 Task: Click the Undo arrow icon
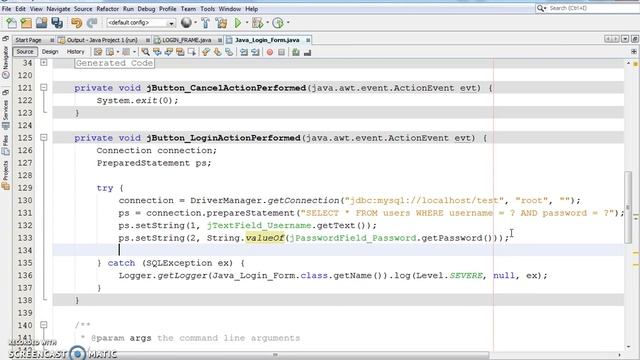point(76,23)
